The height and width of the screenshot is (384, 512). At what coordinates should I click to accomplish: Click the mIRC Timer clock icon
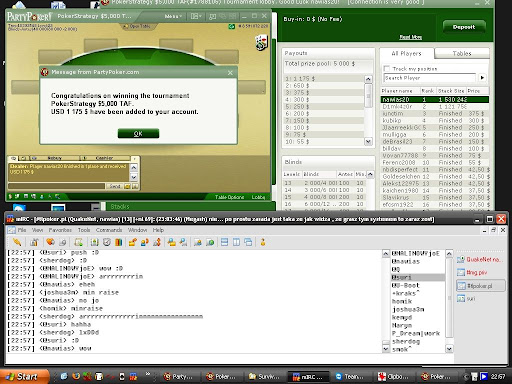107,242
